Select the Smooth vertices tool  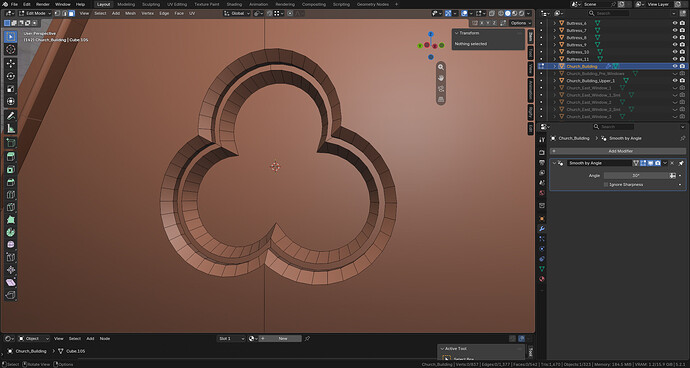[x=11, y=244]
